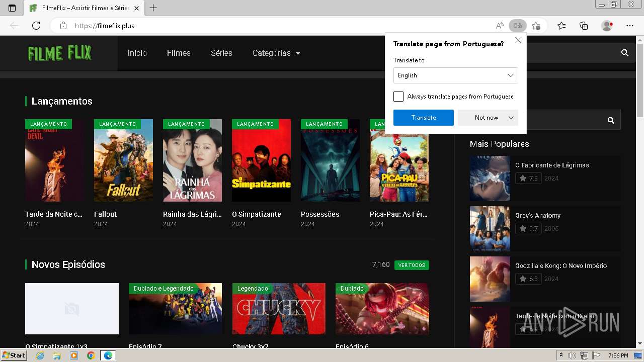Click the sidebar search magnifier icon

coord(611,120)
